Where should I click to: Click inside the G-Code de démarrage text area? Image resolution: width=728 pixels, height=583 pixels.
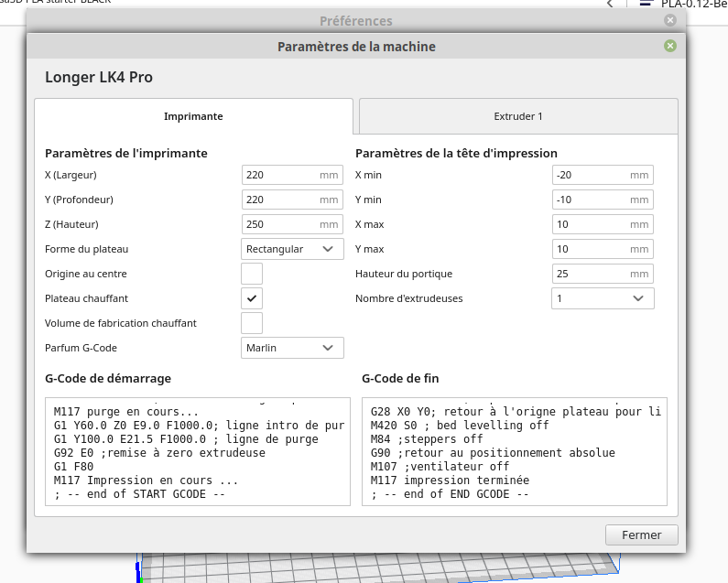(x=198, y=451)
